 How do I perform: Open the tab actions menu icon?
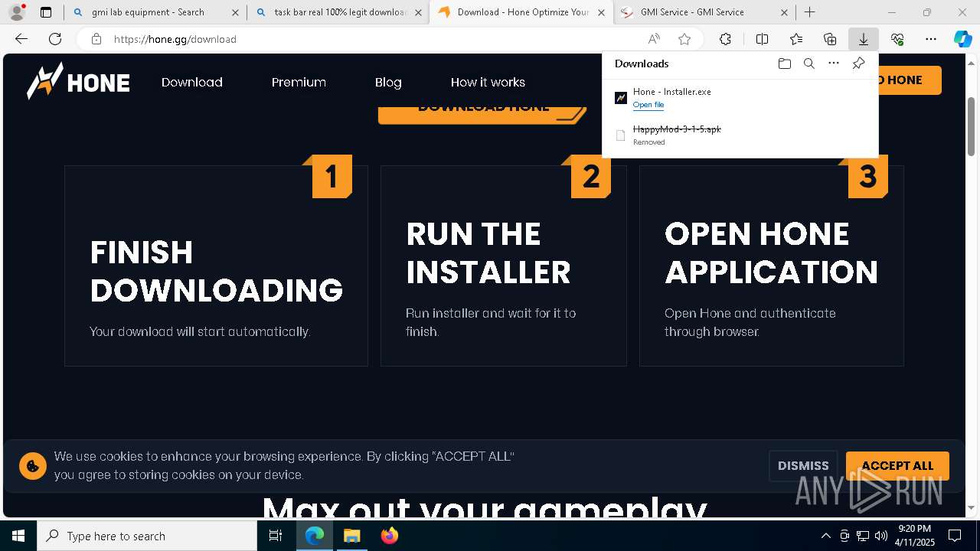coord(46,12)
